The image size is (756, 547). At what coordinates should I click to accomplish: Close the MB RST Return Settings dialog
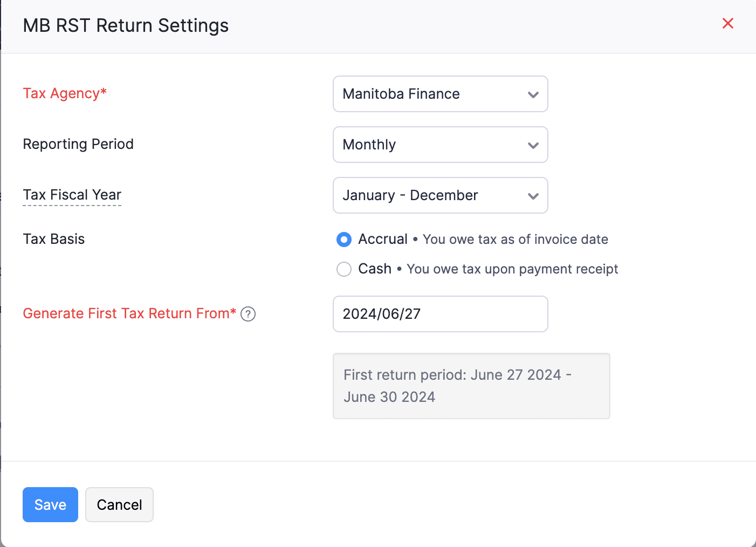[x=727, y=24]
